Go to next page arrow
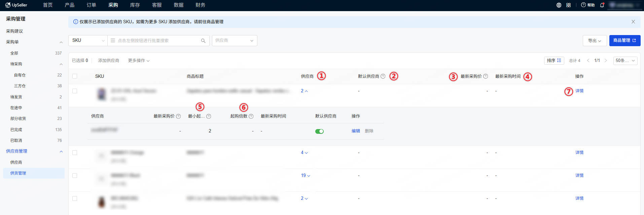The image size is (644, 215). [606, 61]
